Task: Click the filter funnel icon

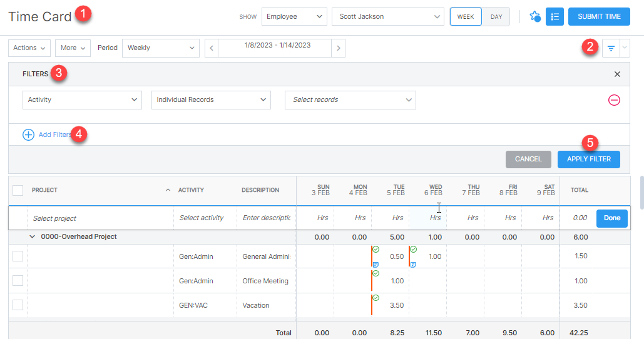Action: [611, 48]
